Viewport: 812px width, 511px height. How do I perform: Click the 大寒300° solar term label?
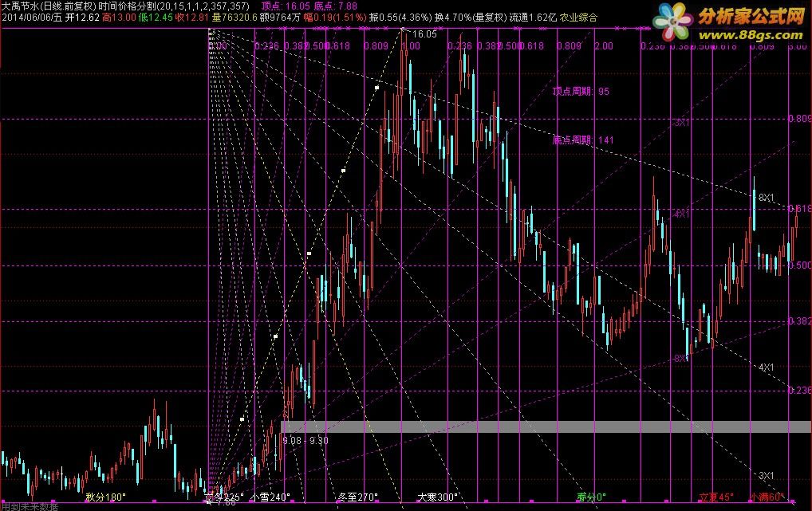pos(437,497)
